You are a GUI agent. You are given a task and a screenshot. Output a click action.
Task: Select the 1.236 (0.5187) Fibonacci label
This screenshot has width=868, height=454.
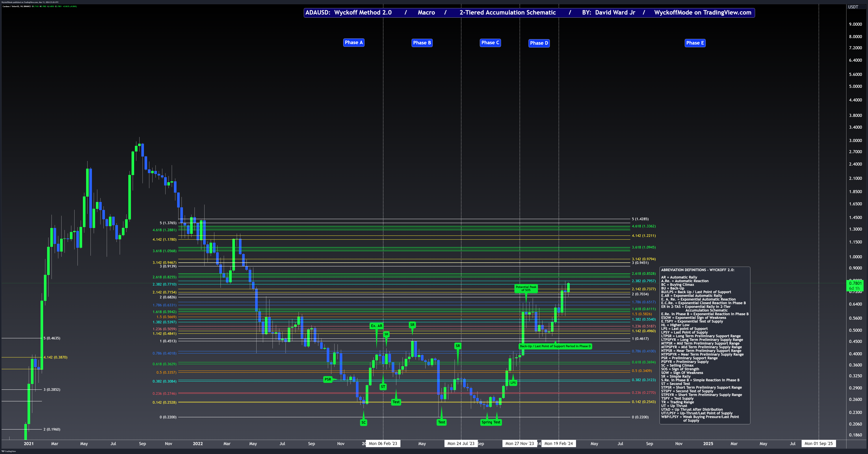(x=644, y=326)
